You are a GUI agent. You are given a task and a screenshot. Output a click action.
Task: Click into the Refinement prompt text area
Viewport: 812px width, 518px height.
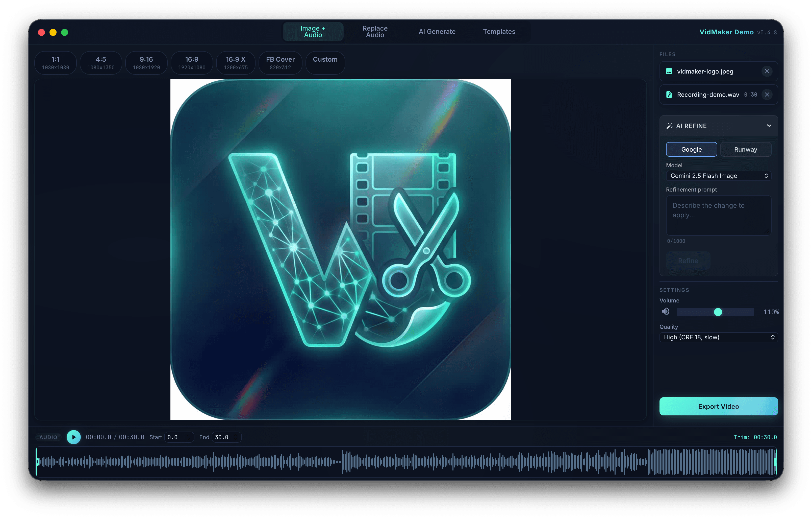[x=718, y=215]
